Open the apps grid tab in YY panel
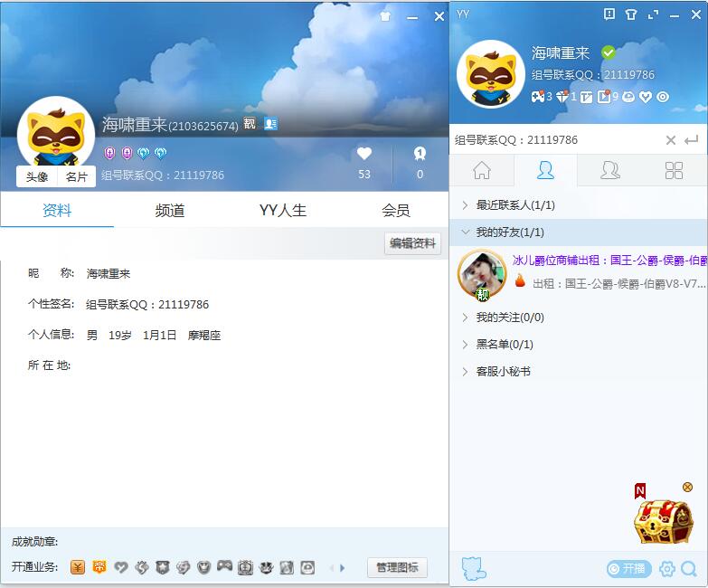The height and width of the screenshot is (588, 708). pos(674,170)
